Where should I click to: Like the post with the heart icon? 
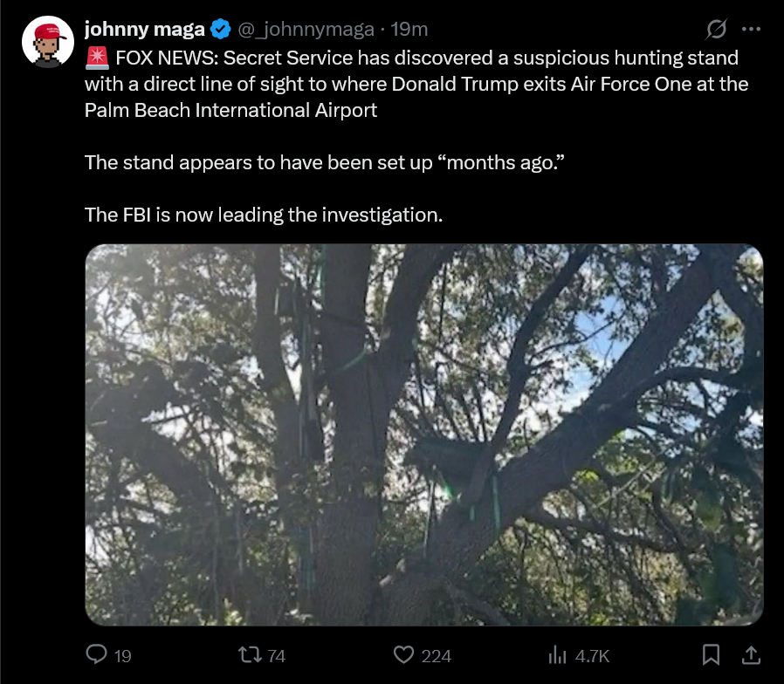click(402, 654)
